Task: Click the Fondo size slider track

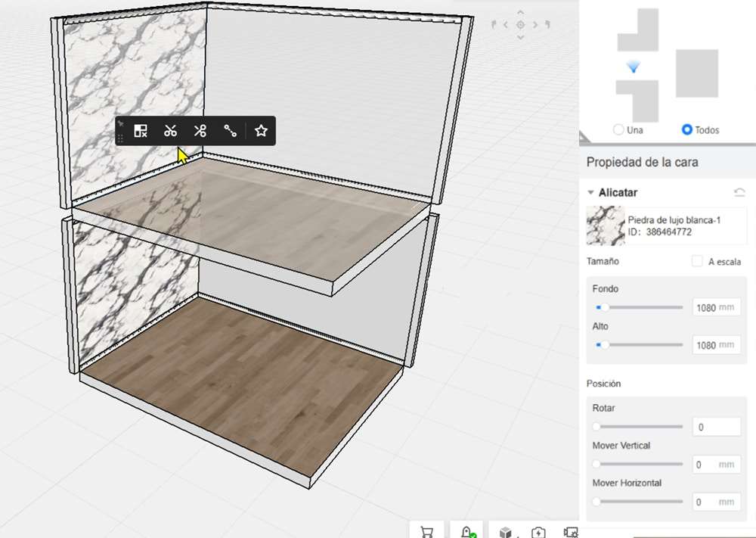Action: tap(640, 307)
